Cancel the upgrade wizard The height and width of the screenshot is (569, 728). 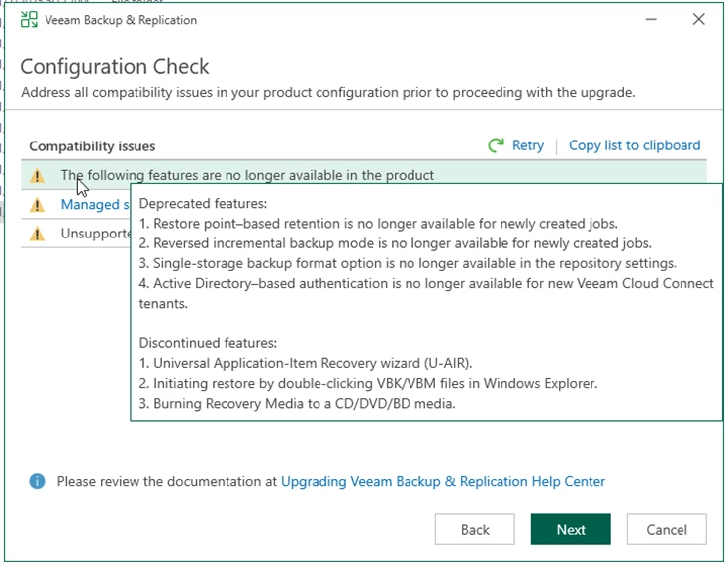[x=666, y=529]
